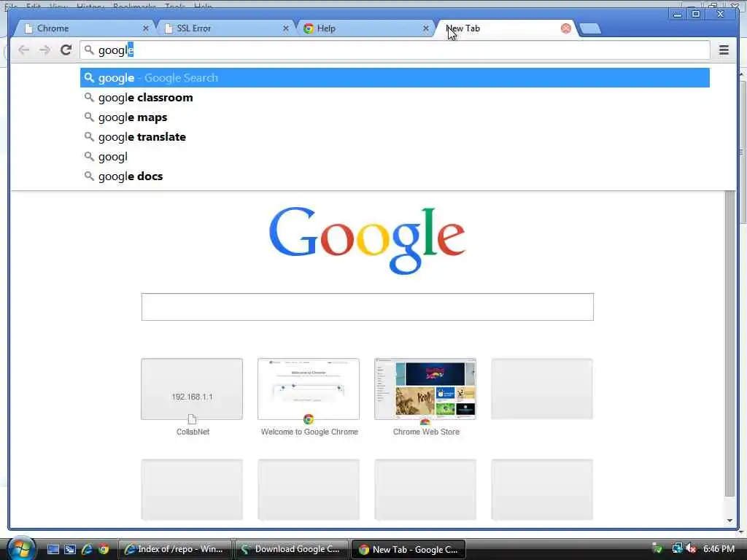Click the Show Desktop quick launch icon

tap(53, 549)
